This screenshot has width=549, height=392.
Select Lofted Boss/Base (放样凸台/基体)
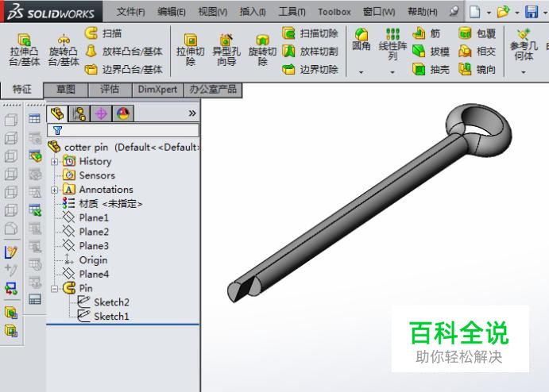pos(124,52)
